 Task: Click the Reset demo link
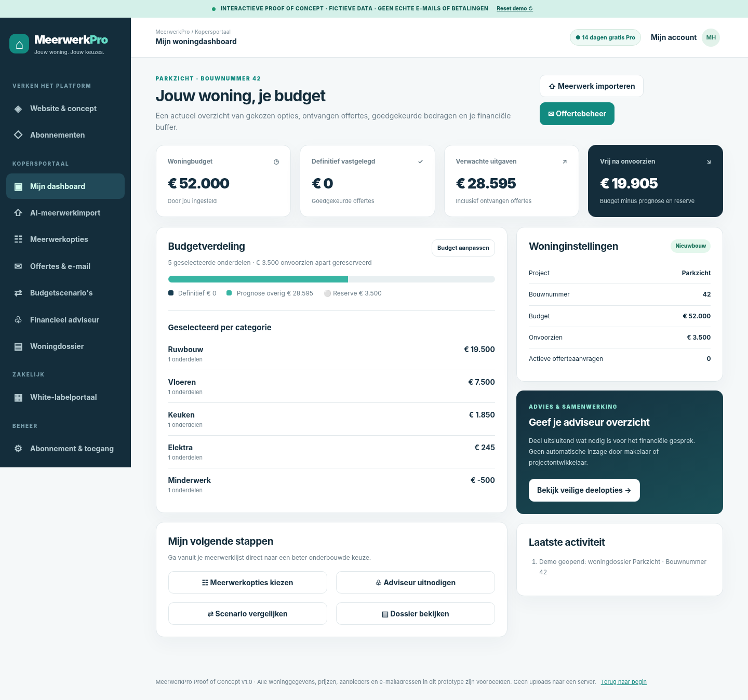click(x=515, y=8)
